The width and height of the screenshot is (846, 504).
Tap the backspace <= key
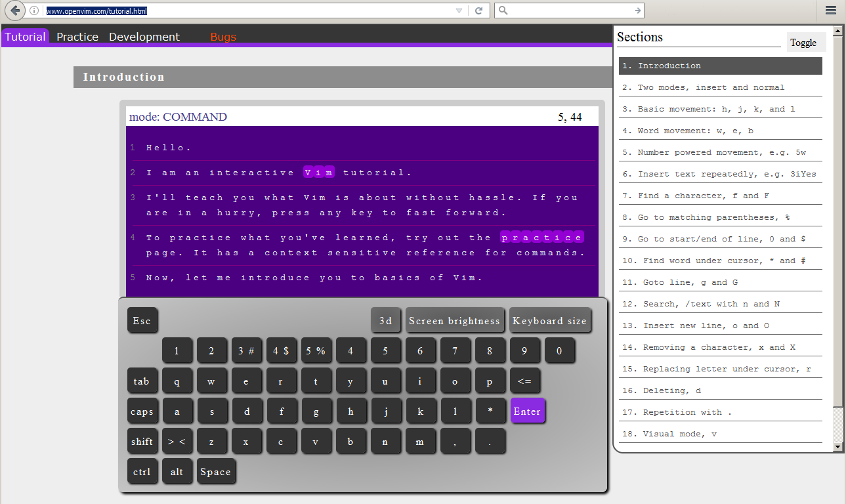(x=524, y=381)
